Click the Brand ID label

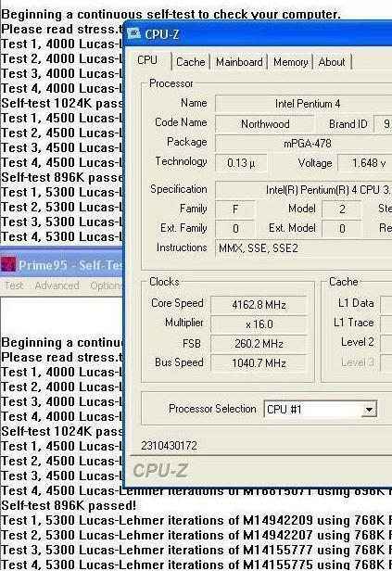(348, 124)
